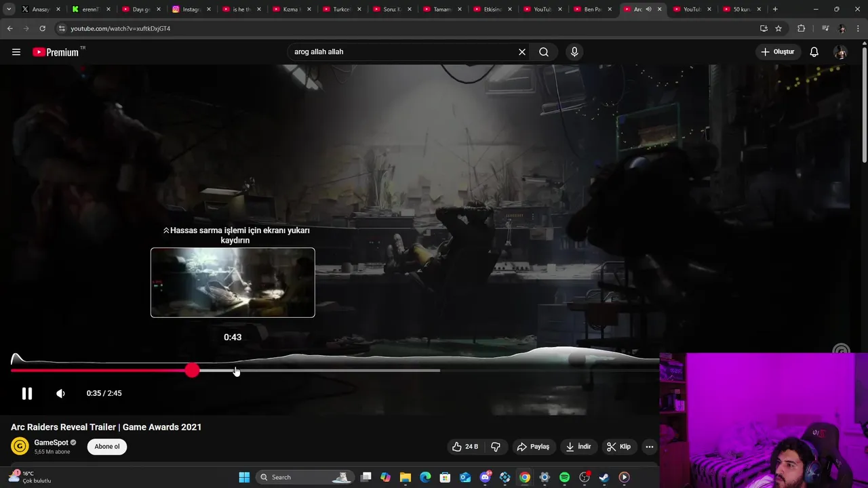Go back in Chrome
Viewport: 868px width, 488px height.
click(9, 28)
